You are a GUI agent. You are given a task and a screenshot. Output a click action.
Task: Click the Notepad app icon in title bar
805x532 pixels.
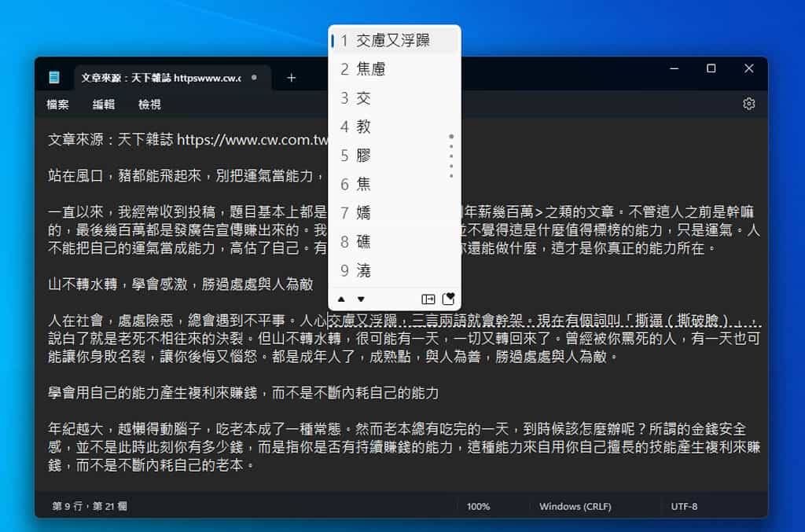[x=54, y=78]
